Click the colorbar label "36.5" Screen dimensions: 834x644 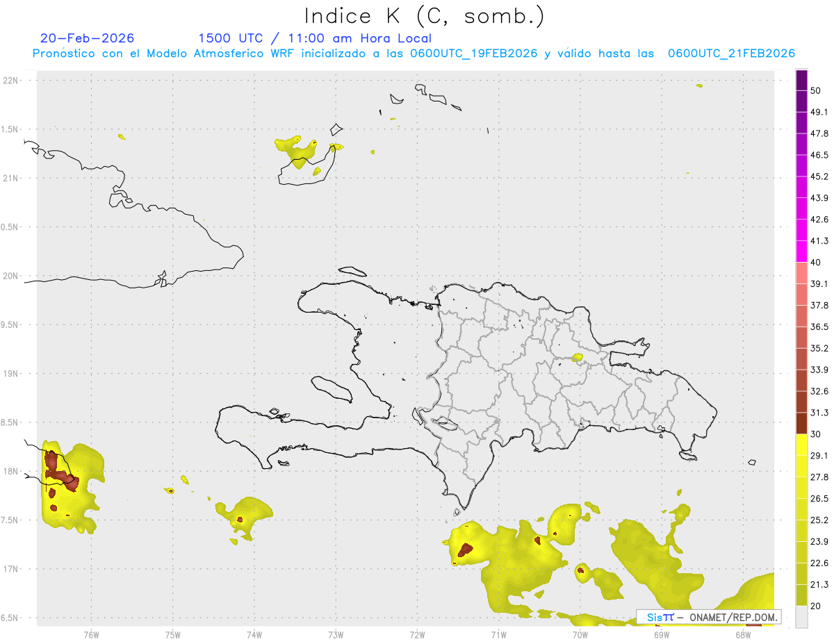click(819, 327)
